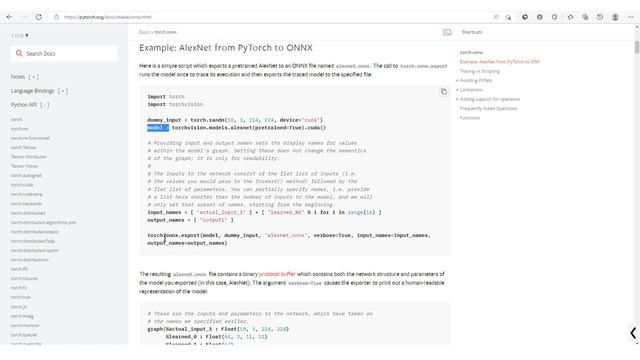The width and height of the screenshot is (640, 360).
Task: Jump to the Functions shortcut
Action: coord(470,118)
